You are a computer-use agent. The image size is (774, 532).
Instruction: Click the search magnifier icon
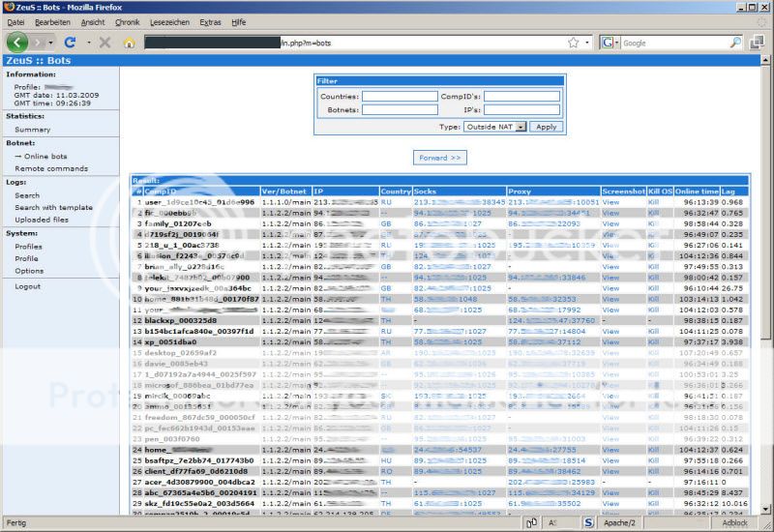coord(734,43)
